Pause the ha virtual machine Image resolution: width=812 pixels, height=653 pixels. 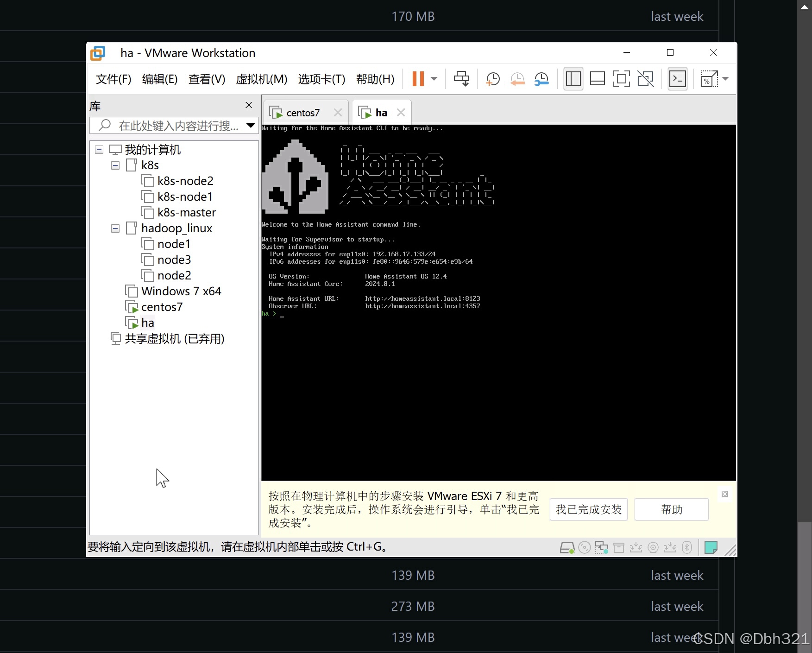coord(418,79)
